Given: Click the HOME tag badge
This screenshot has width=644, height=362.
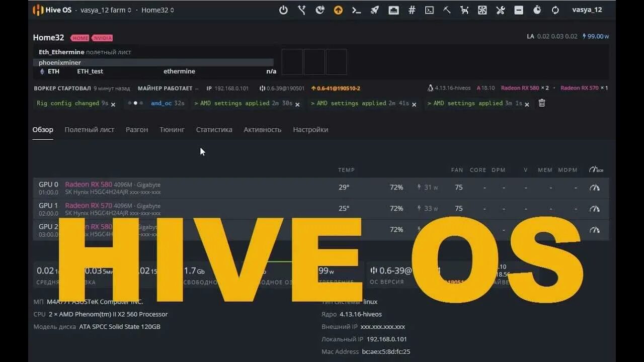Looking at the screenshot, I should tap(80, 38).
